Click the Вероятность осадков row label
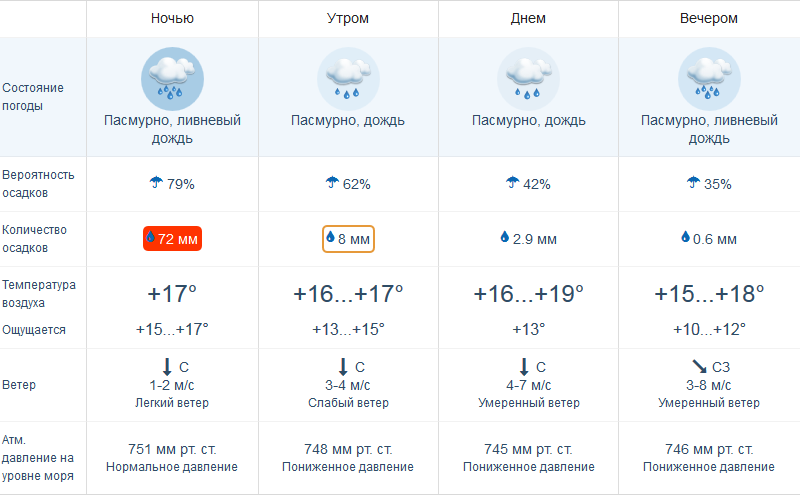This screenshot has height=495, width=800. pos(38,183)
